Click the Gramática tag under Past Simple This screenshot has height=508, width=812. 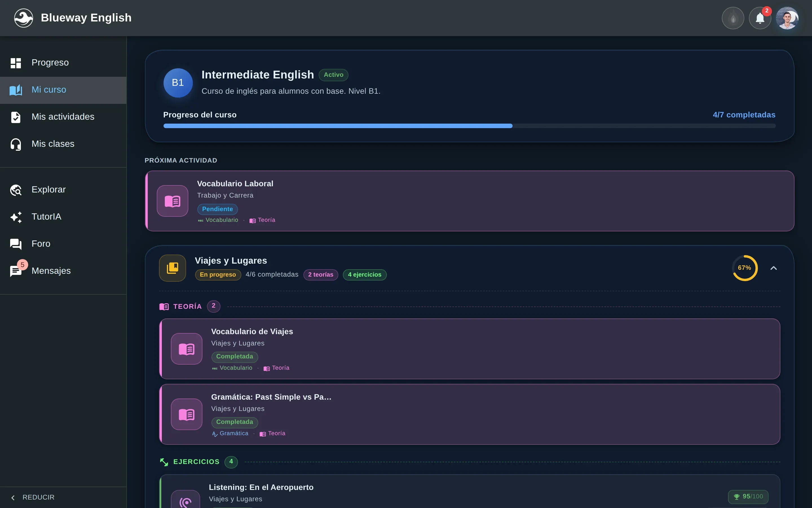230,434
